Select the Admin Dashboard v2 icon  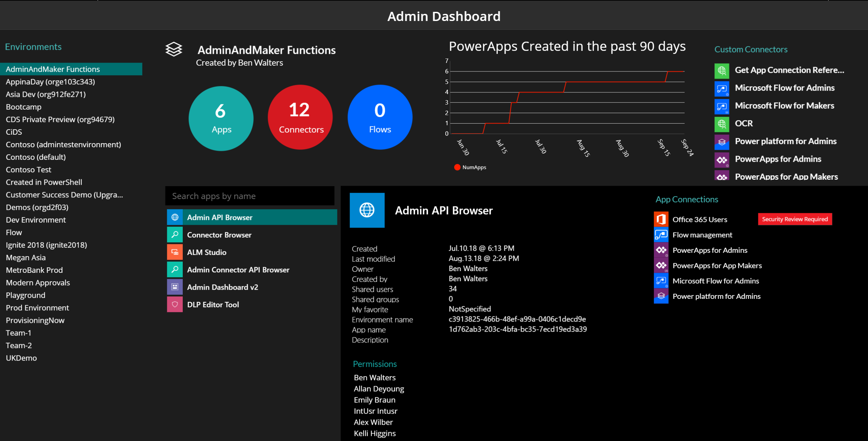175,287
